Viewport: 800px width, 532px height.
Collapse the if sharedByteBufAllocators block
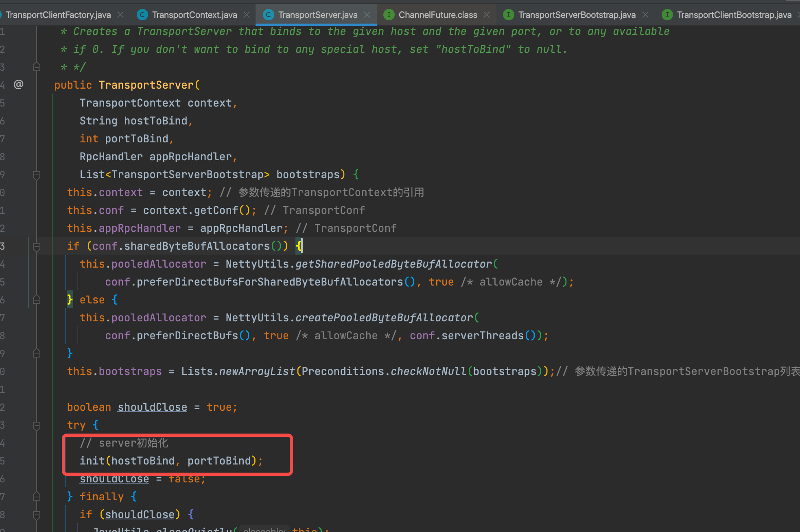(37, 246)
